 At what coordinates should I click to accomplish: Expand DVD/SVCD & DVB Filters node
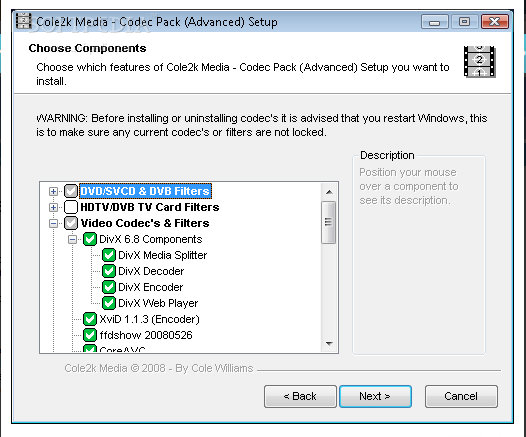coord(53,191)
